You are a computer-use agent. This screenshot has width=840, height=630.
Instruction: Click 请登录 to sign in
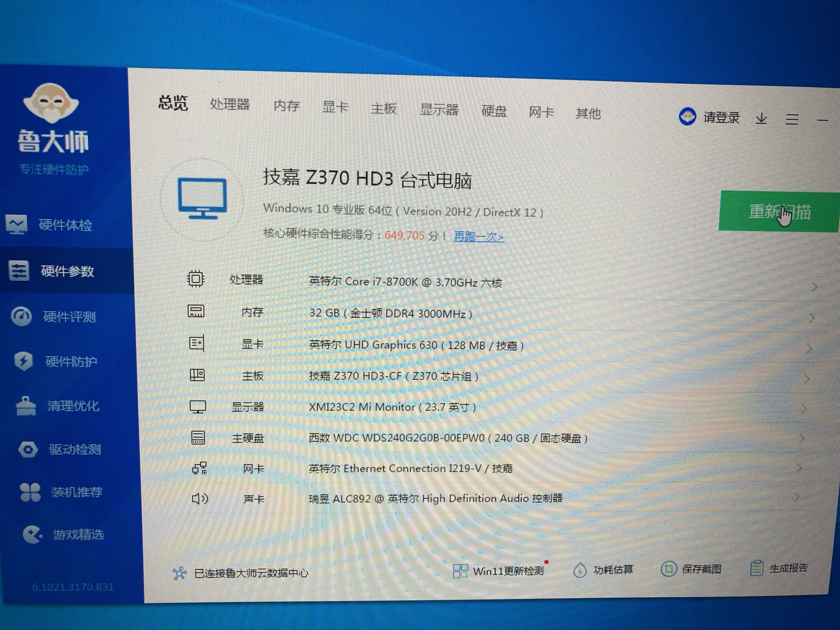point(721,117)
